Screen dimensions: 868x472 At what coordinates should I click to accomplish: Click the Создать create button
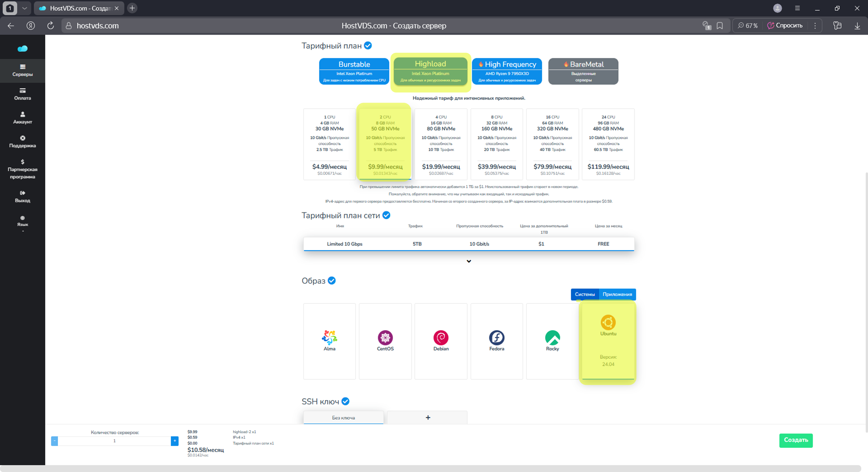796,440
